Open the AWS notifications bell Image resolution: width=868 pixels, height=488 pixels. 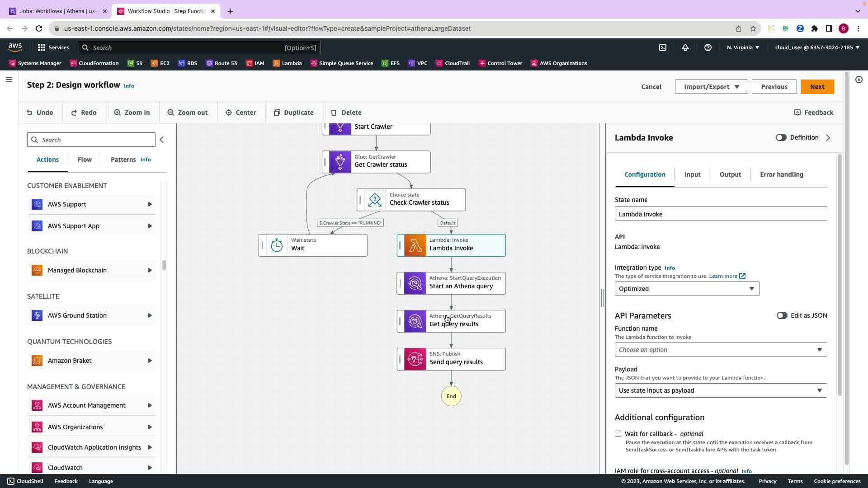[685, 47]
